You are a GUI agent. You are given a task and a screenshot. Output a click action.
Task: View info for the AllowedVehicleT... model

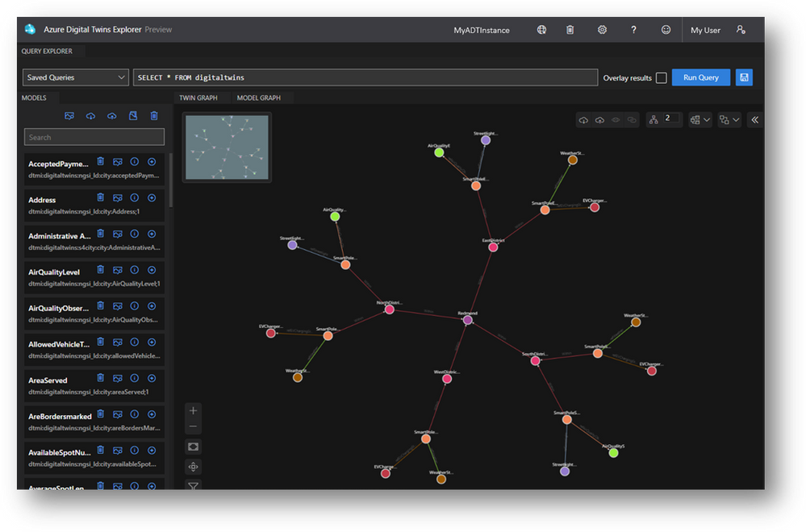[x=135, y=342]
